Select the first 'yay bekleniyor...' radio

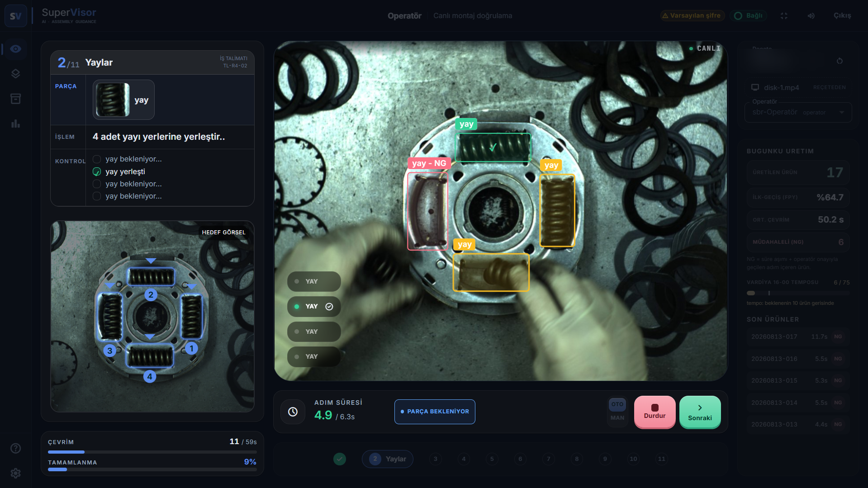coord(97,159)
